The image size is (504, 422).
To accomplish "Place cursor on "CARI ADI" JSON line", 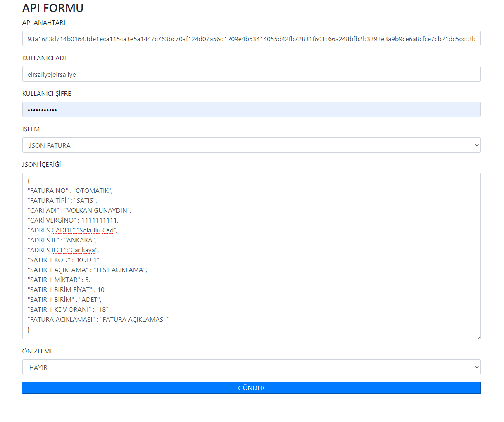I will click(x=79, y=211).
